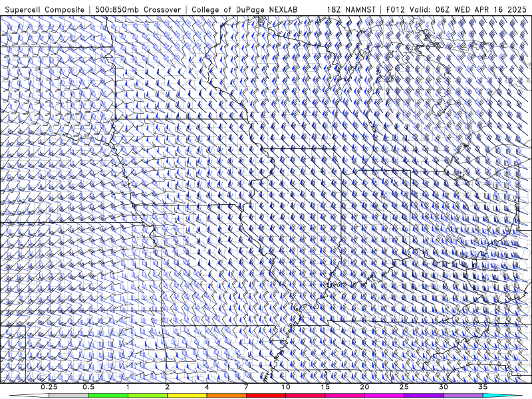Screen dimensions: 532x399
Task: Click the legend value 4
Action: click(207, 387)
